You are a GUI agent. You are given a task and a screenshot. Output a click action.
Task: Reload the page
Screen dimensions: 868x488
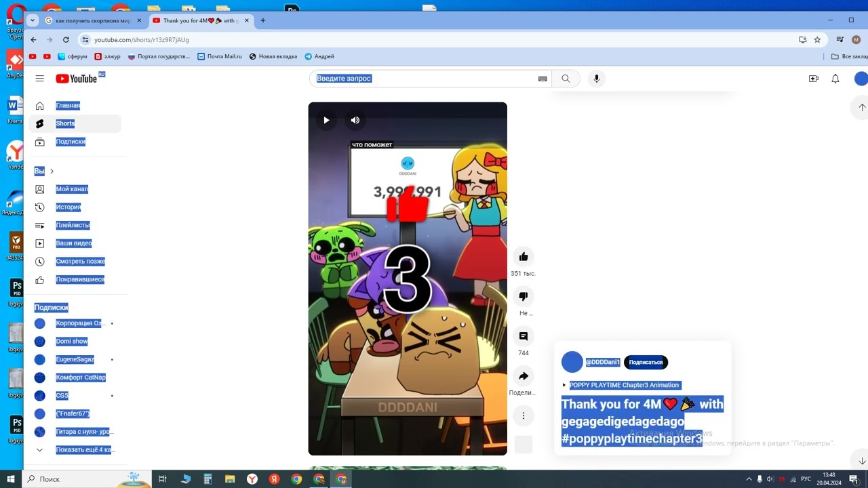pos(64,40)
